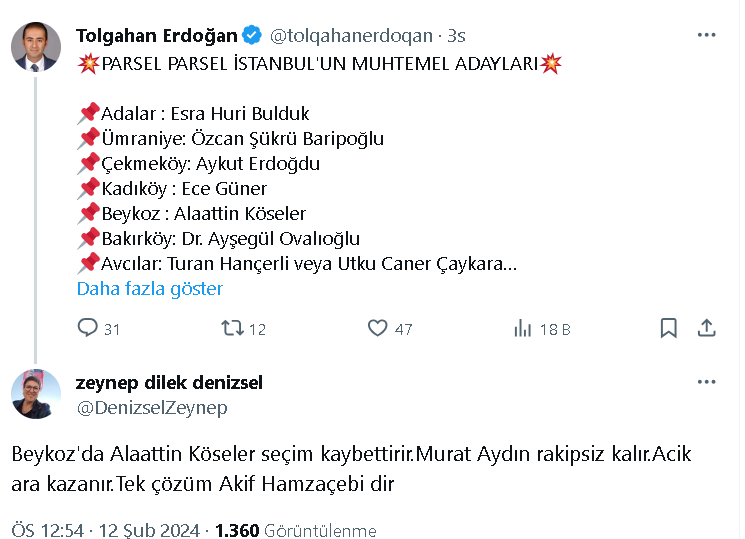Open zeynep dilek denizsel's avatar
Viewport: 745px width, 539px height.
pos(36,394)
